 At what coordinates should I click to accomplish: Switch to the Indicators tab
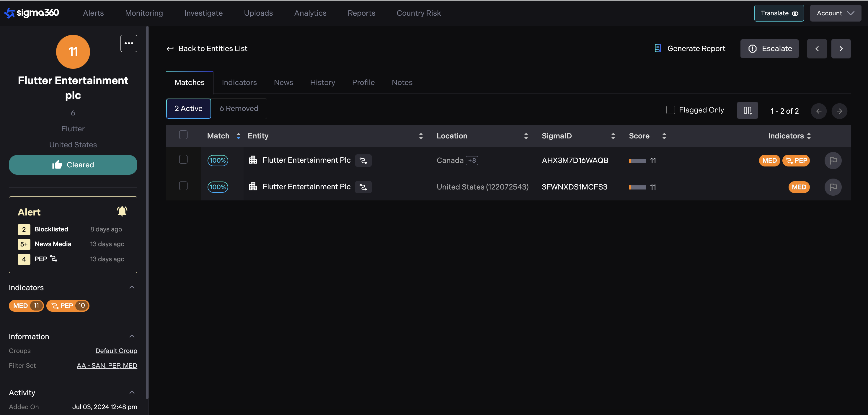[239, 83]
